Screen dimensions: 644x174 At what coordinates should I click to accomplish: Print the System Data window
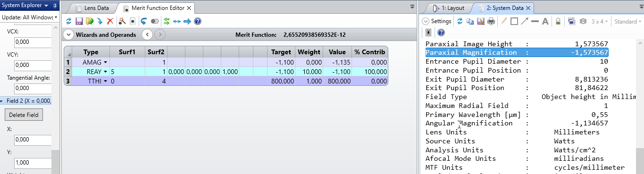pyautogui.click(x=491, y=21)
